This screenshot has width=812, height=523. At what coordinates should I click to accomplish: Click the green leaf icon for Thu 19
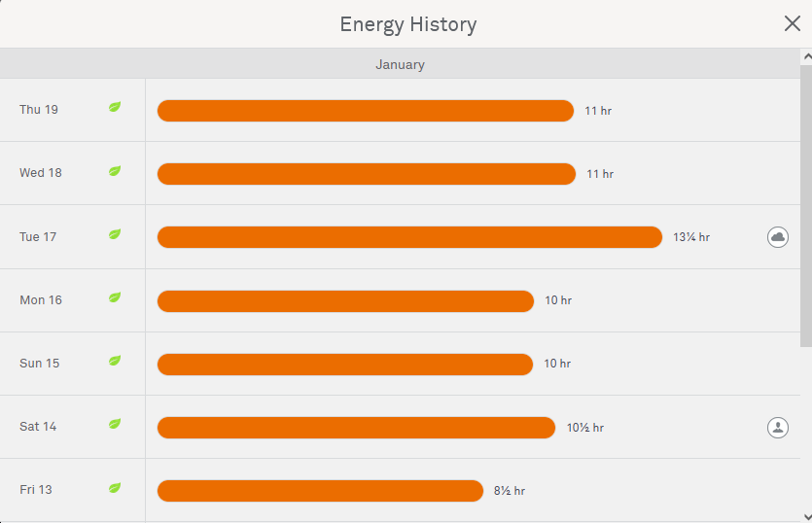[115, 107]
